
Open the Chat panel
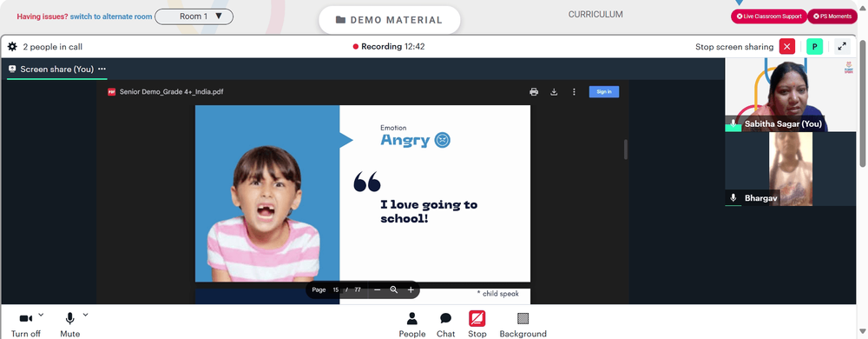pyautogui.click(x=445, y=324)
